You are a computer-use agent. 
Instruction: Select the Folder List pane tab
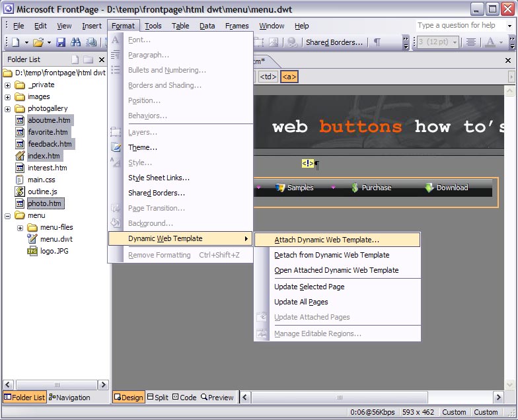pos(24,398)
